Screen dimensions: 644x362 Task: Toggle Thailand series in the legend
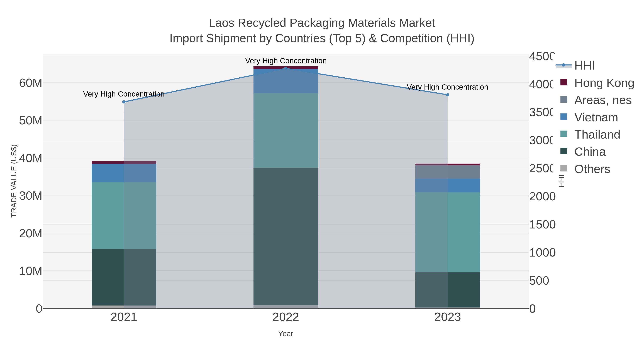point(590,135)
